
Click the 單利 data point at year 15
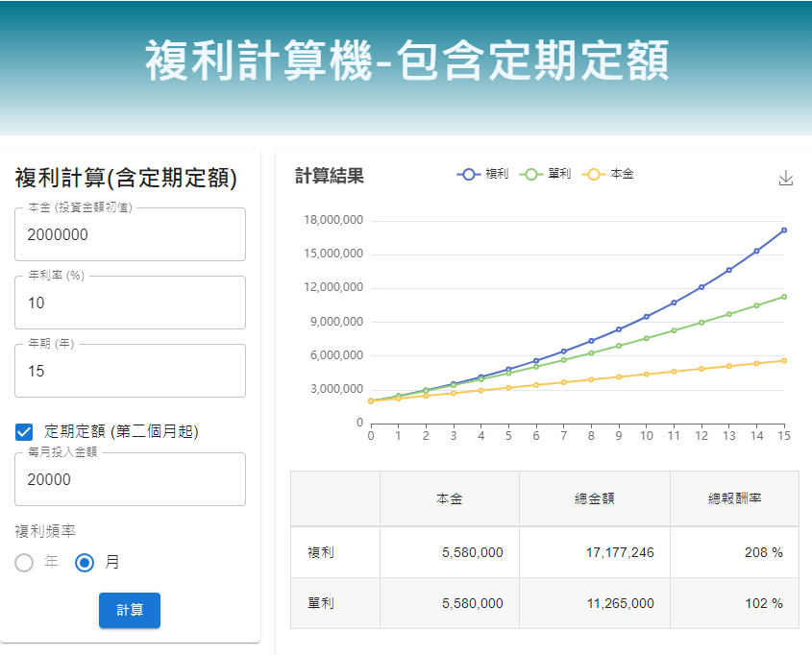(784, 297)
